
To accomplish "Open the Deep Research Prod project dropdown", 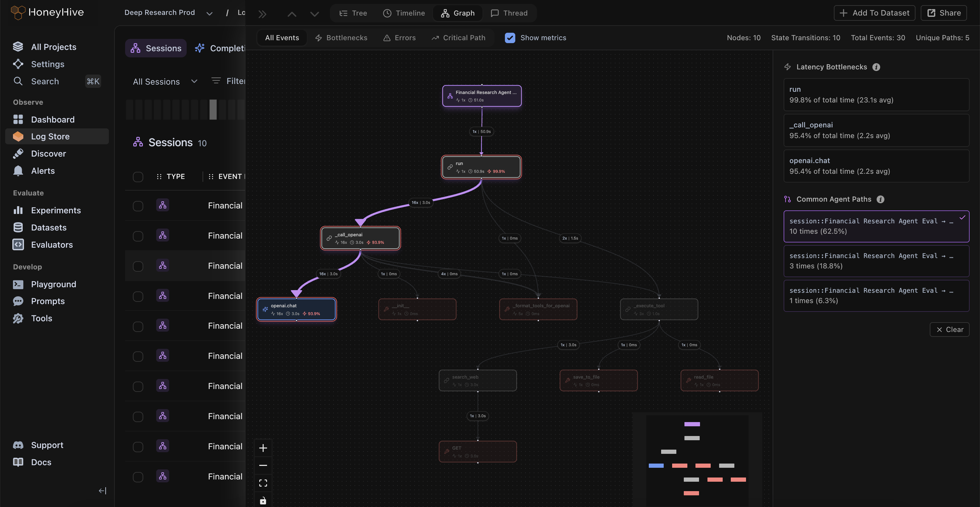I will (168, 13).
